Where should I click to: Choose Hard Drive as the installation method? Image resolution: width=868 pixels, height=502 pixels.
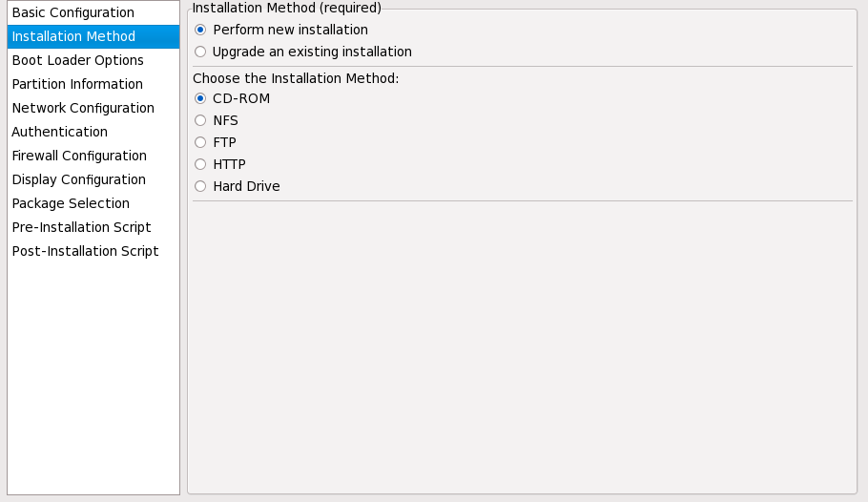point(200,187)
